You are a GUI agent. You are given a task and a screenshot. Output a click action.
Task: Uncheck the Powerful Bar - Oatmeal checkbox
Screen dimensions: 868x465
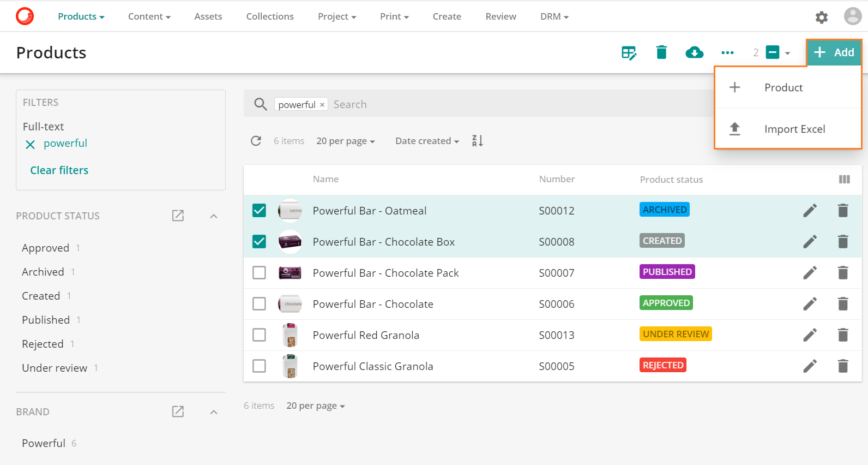tap(259, 210)
